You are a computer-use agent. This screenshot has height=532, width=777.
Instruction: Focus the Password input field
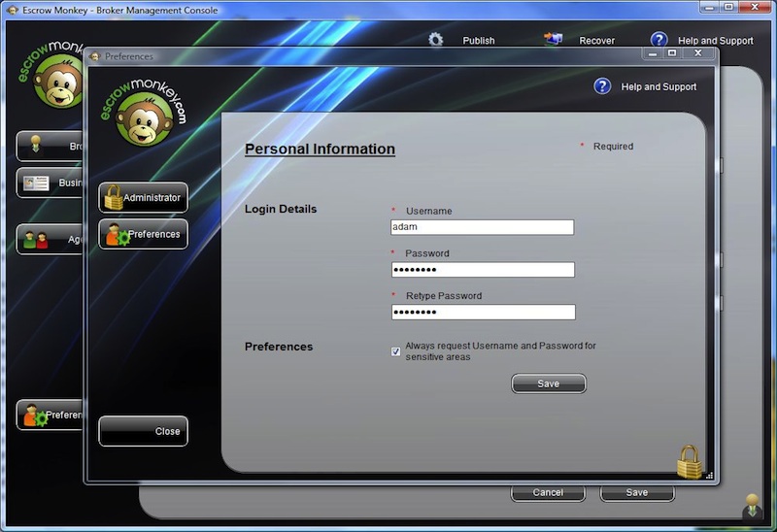click(483, 270)
